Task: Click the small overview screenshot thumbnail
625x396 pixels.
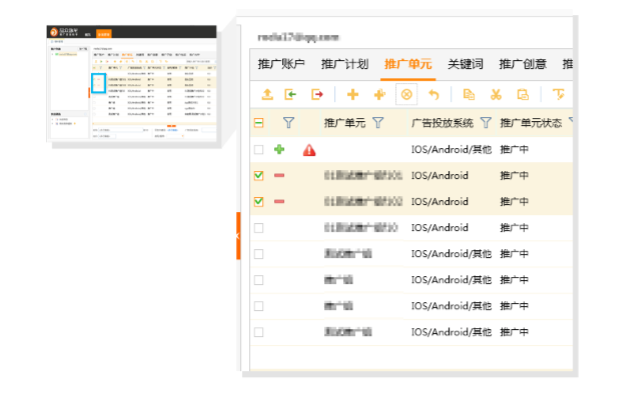Action: (132, 83)
